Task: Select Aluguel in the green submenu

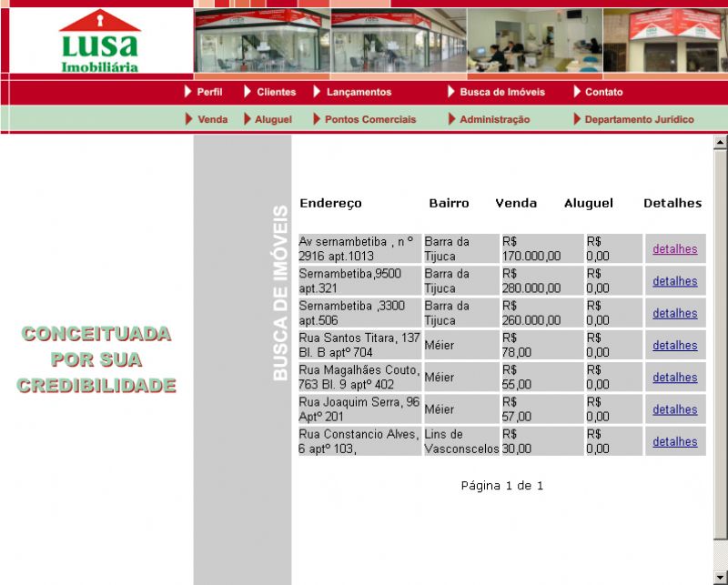Action: tap(274, 119)
